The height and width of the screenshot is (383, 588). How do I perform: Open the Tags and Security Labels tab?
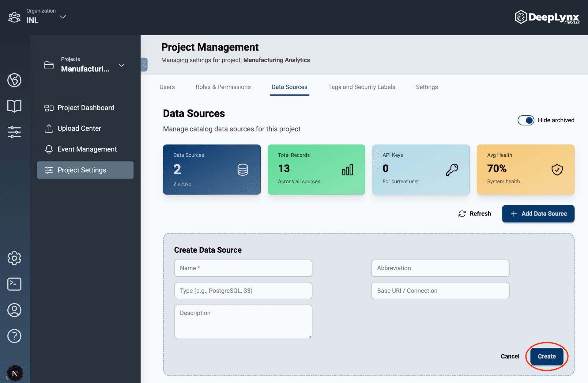(362, 87)
